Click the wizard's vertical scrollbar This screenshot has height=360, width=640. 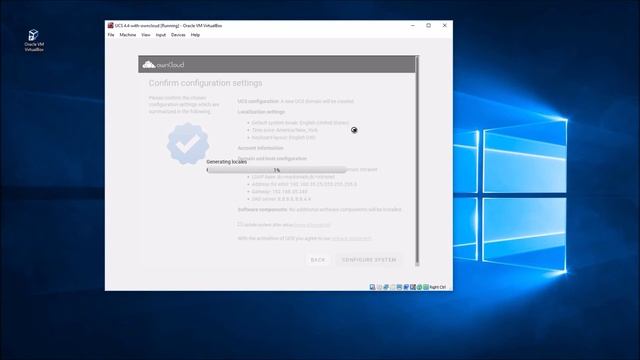click(417, 161)
